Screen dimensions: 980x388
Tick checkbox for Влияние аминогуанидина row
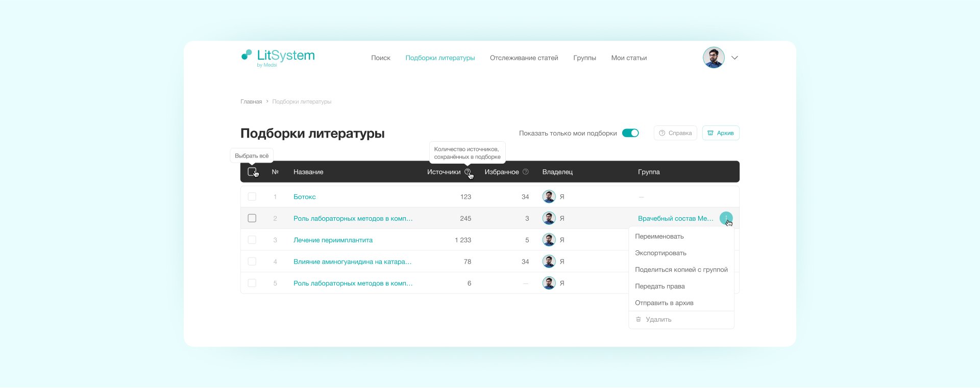[x=252, y=262]
